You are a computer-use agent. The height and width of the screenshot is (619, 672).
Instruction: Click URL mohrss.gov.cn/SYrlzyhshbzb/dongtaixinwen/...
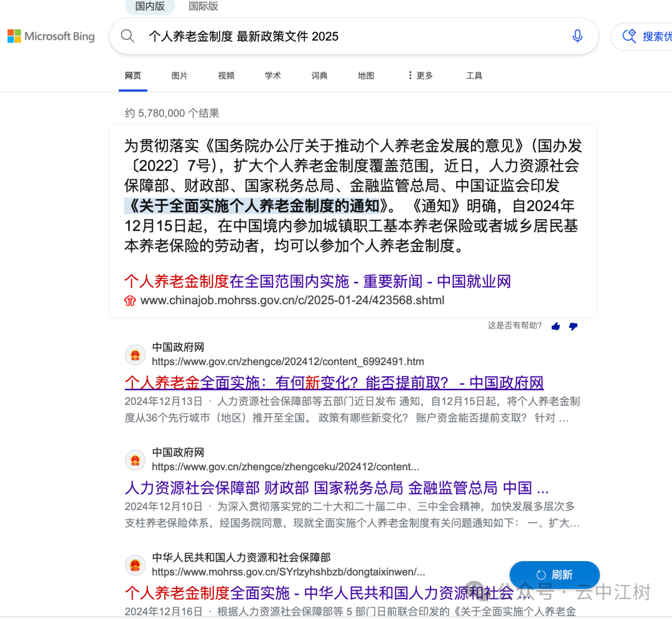tap(289, 572)
